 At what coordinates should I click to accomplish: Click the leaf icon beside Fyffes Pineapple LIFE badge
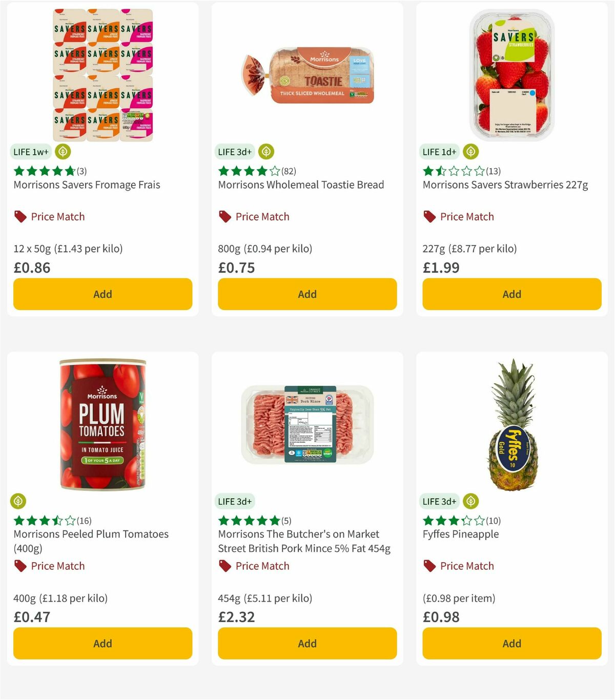click(x=471, y=501)
